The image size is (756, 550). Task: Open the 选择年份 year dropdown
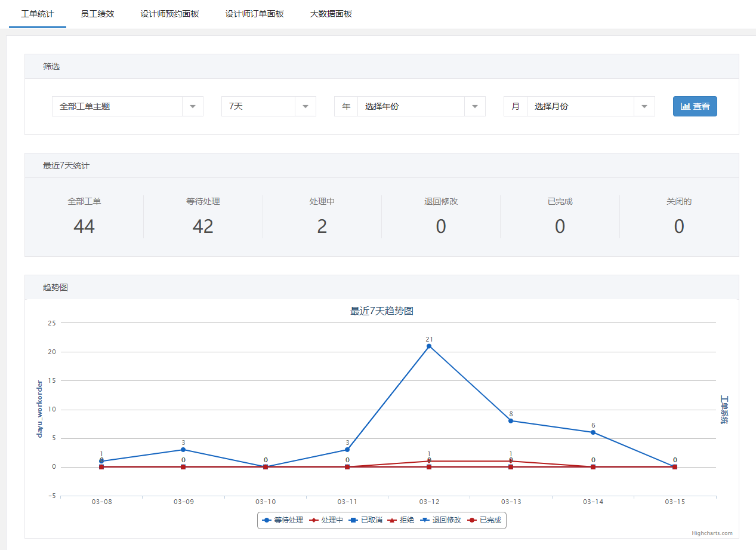pos(421,106)
